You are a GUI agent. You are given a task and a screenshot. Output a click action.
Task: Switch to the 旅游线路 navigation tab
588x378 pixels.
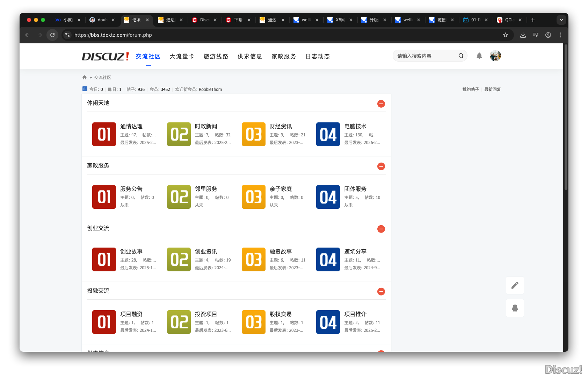click(x=216, y=56)
